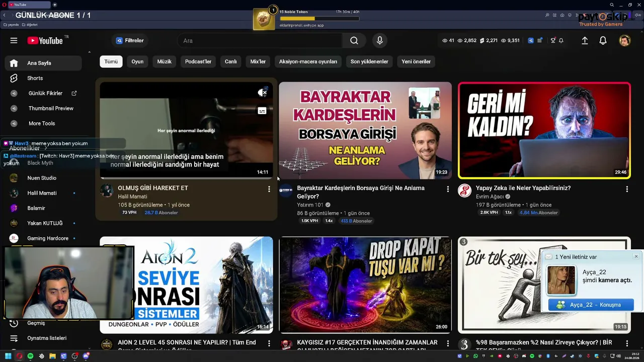The height and width of the screenshot is (362, 644).
Task: Seek the preview video progress bar
Action: 186,178
